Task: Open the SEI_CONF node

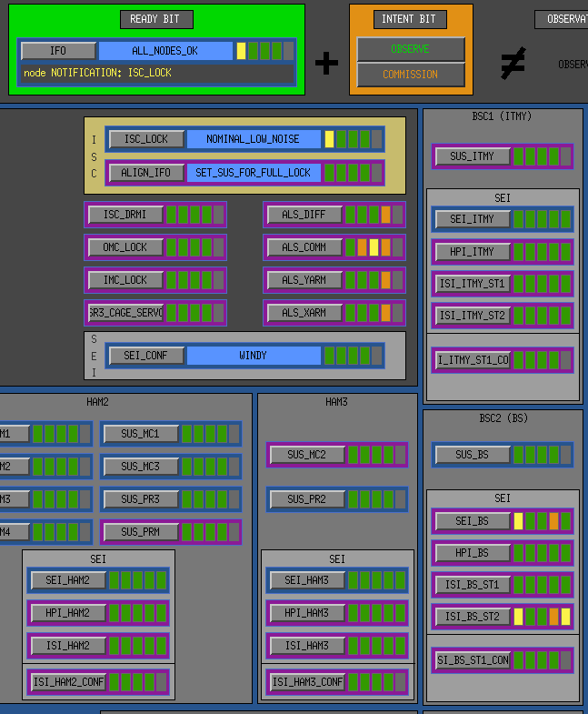Action: pos(146,356)
